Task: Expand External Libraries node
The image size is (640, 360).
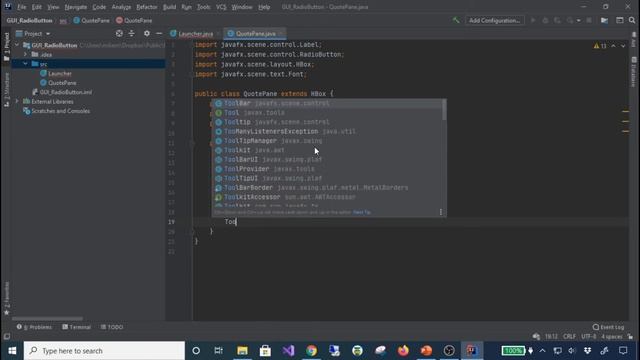Action: point(17,101)
